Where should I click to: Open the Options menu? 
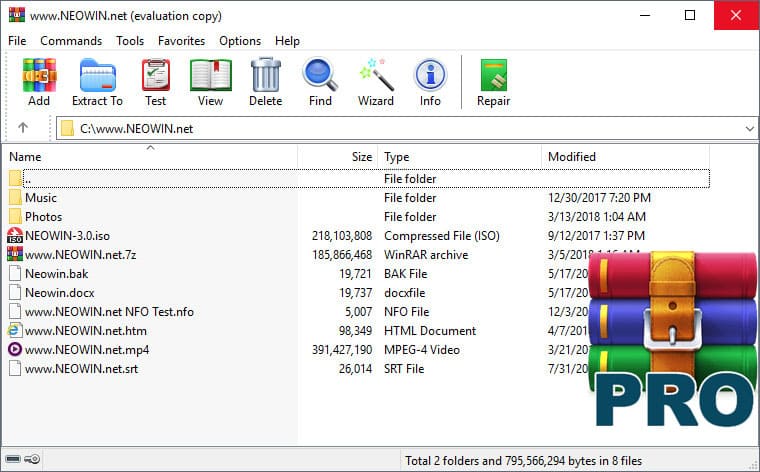click(240, 41)
